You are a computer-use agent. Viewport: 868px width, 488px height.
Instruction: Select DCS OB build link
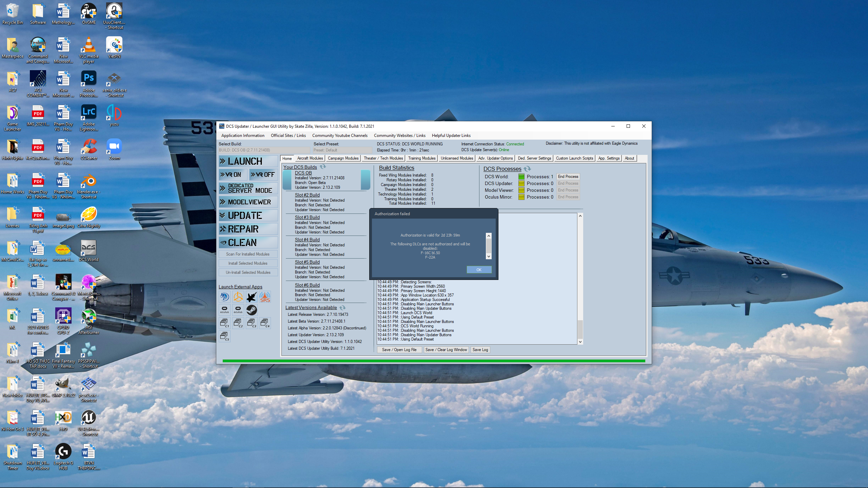303,173
